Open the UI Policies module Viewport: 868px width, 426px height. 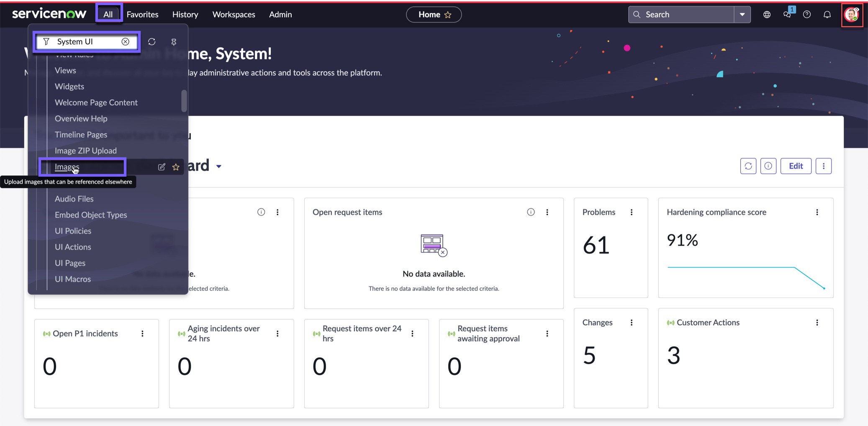tap(73, 231)
